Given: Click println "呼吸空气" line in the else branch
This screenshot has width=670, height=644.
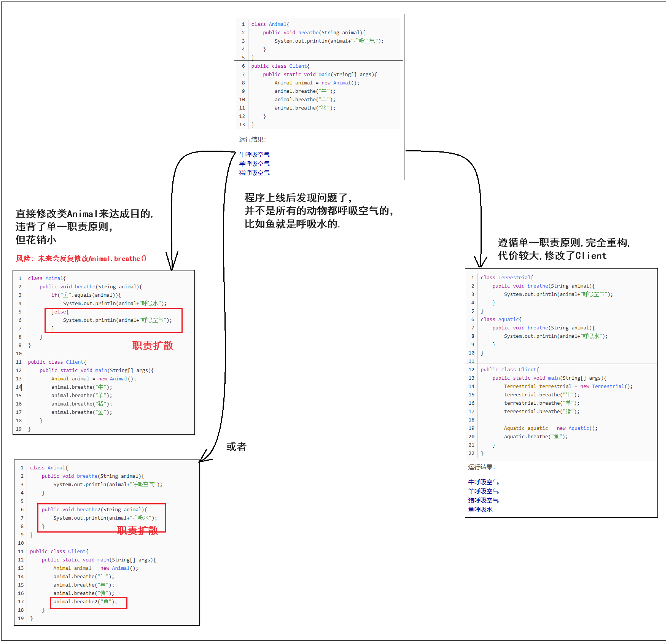Looking at the screenshot, I should [x=118, y=320].
